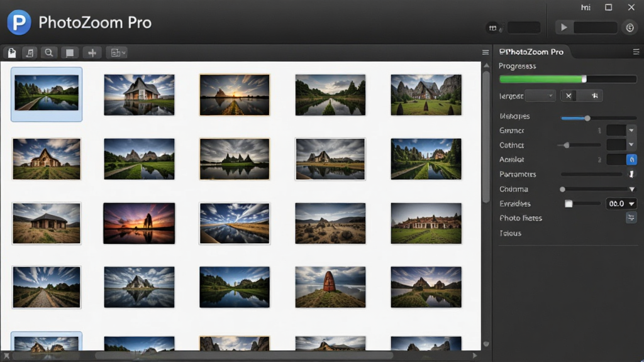Select the three dark pointed peaks thumbnail
Screen dimensions: 644x362
(x=235, y=159)
